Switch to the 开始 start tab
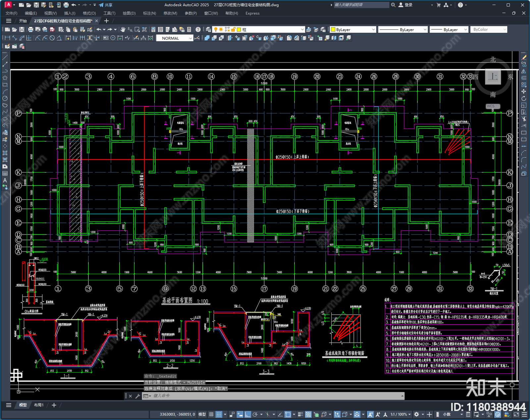 coord(23,21)
